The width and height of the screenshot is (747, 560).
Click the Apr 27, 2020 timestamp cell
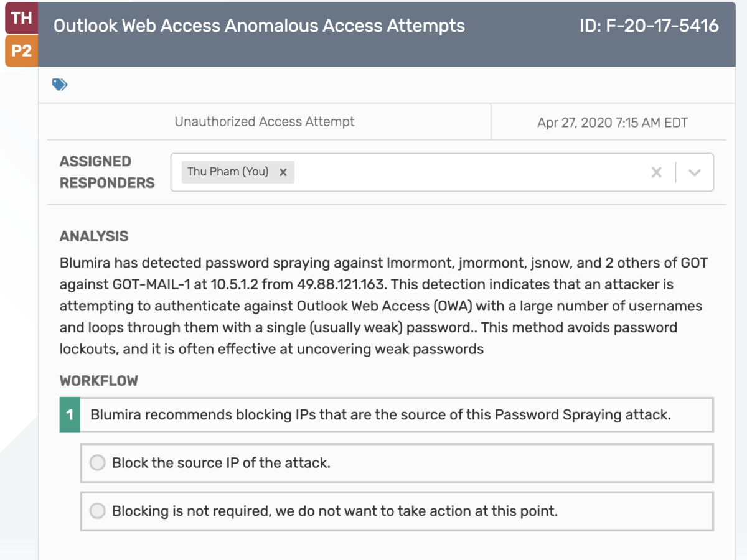click(613, 123)
